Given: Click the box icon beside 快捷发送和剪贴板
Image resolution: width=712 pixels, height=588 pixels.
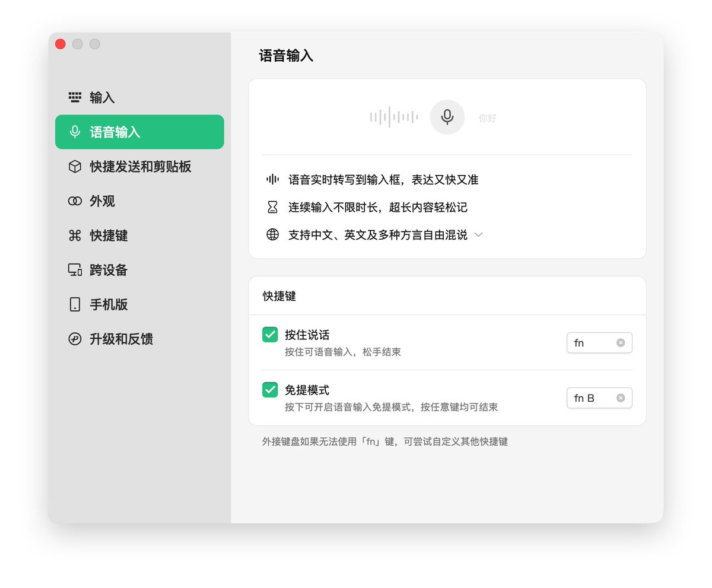Looking at the screenshot, I should tap(75, 167).
